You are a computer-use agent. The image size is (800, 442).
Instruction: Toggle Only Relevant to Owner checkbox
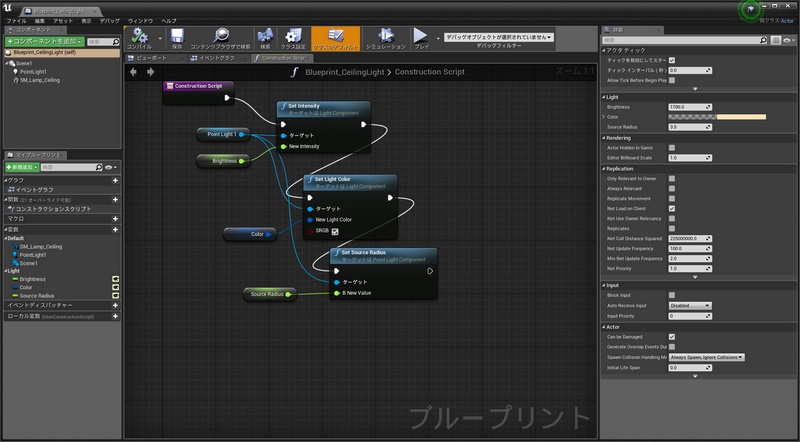click(x=672, y=179)
